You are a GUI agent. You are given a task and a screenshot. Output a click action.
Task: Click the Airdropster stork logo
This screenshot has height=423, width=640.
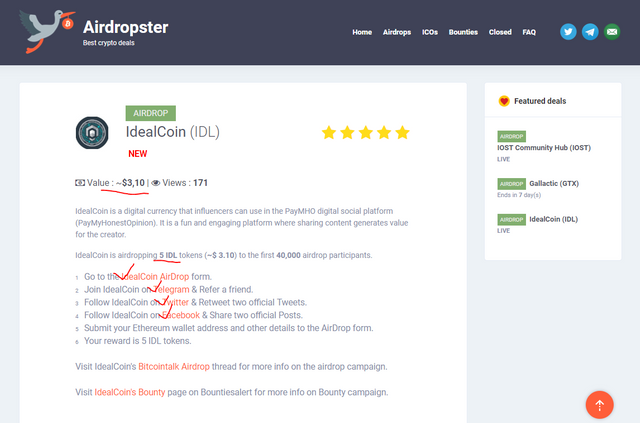[x=47, y=31]
